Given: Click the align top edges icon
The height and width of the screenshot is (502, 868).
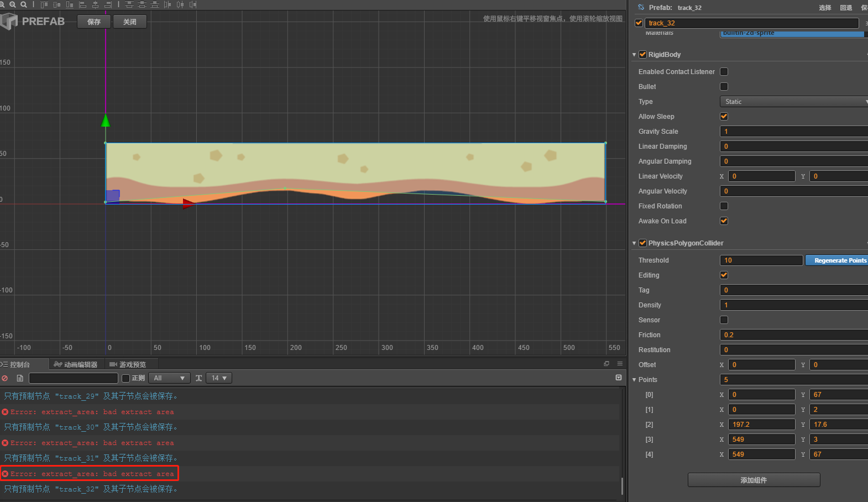Looking at the screenshot, I should [x=44, y=4].
